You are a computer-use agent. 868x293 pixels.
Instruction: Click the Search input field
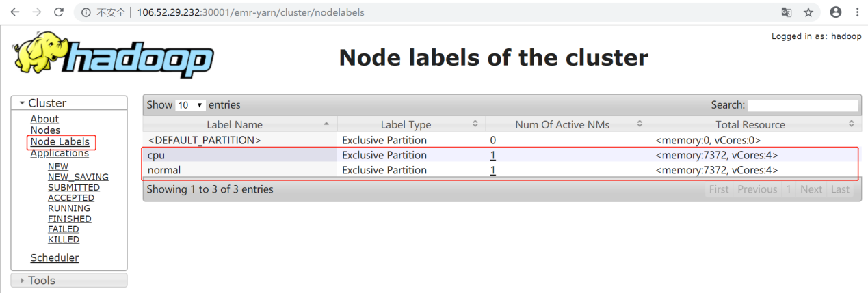(x=802, y=105)
